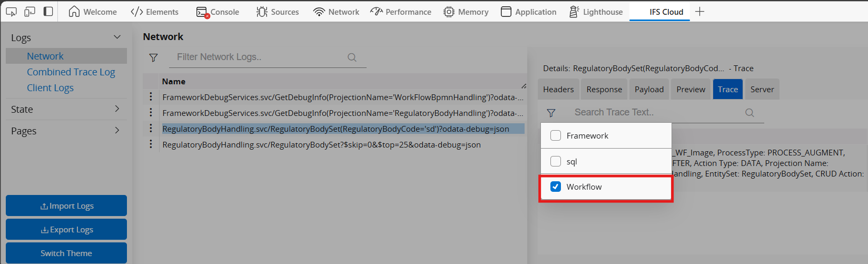The image size is (868, 264).
Task: Uncheck the Workflow trace checkbox
Action: coord(556,187)
